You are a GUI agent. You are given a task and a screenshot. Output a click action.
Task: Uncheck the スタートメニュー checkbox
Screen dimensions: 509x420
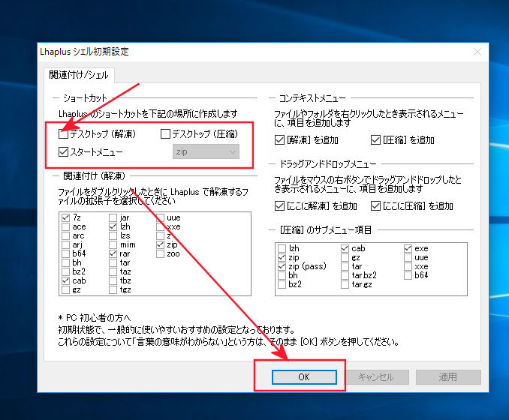(x=63, y=151)
